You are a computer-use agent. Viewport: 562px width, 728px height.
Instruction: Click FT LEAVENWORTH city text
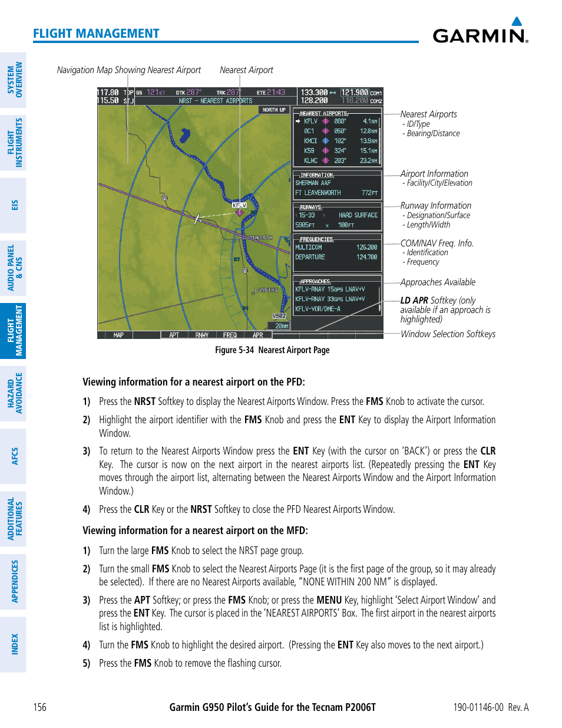[318, 193]
